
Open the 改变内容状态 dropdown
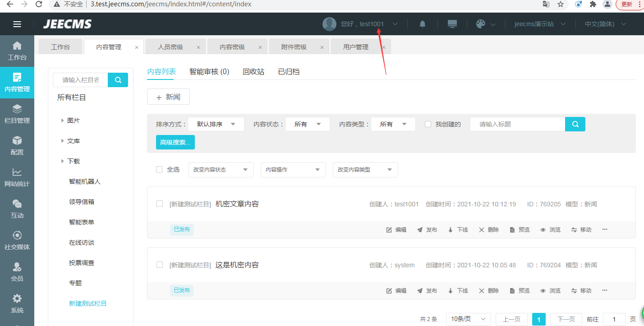[x=221, y=170]
